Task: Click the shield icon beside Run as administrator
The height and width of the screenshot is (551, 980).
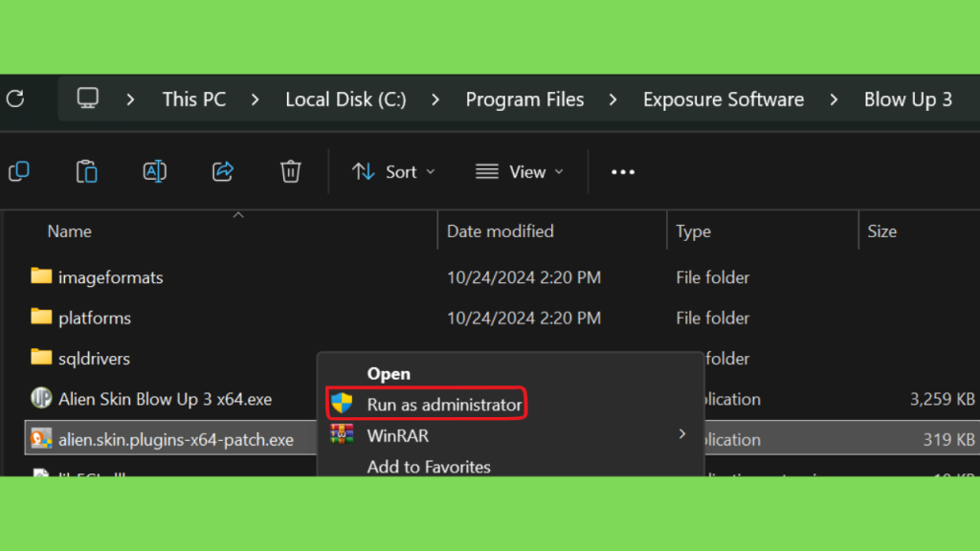Action: pos(342,404)
